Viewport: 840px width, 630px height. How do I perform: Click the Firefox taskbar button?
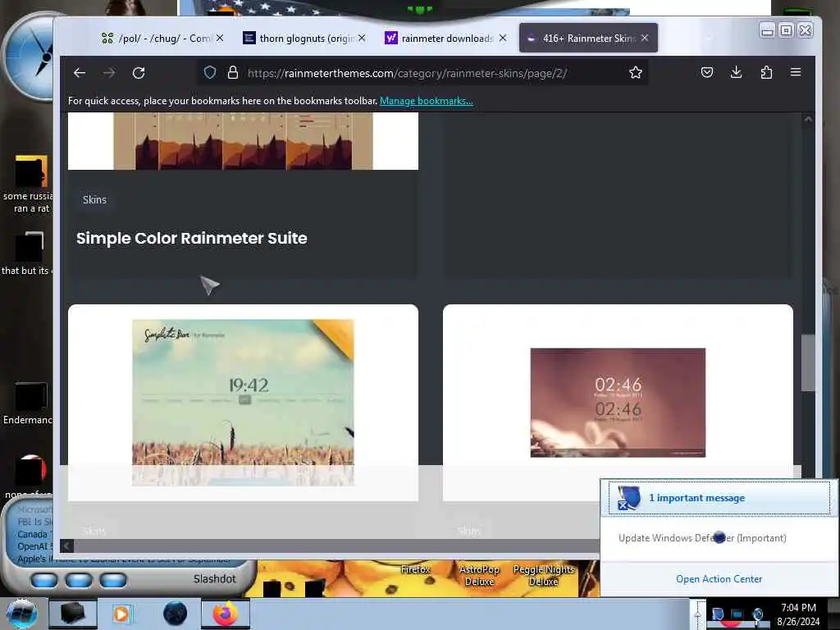226,614
